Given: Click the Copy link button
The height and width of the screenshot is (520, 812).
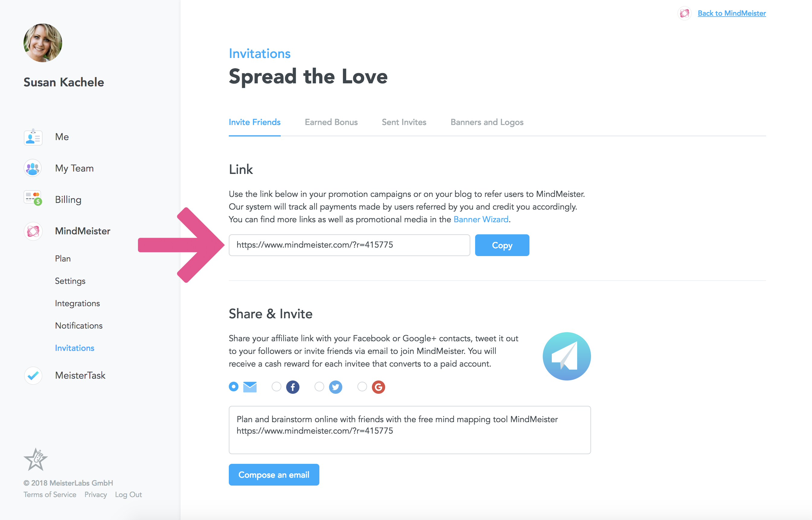Looking at the screenshot, I should [501, 245].
